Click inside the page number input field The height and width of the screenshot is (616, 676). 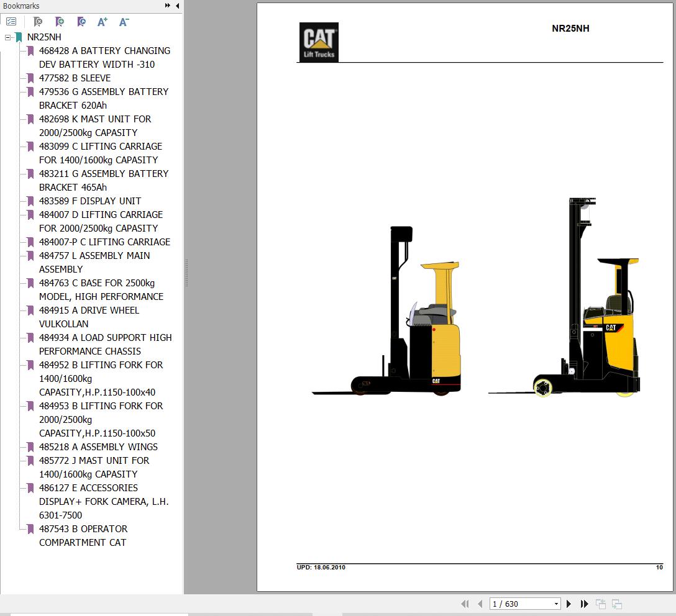tap(516, 603)
